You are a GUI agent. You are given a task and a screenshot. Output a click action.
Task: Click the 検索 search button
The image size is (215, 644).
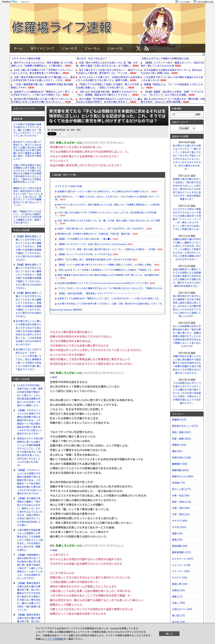[198, 114]
